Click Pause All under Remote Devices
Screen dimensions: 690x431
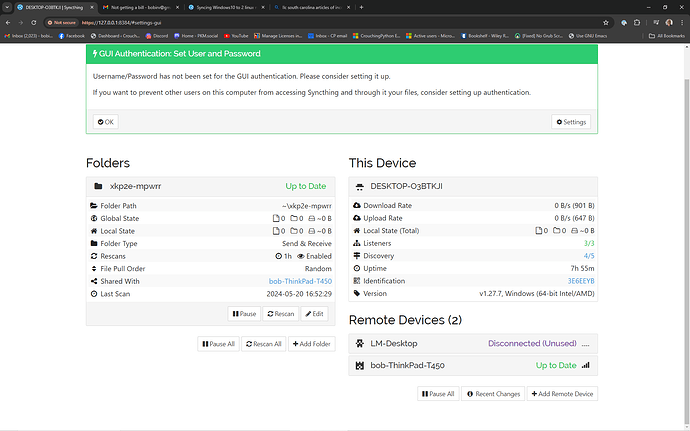tap(438, 394)
